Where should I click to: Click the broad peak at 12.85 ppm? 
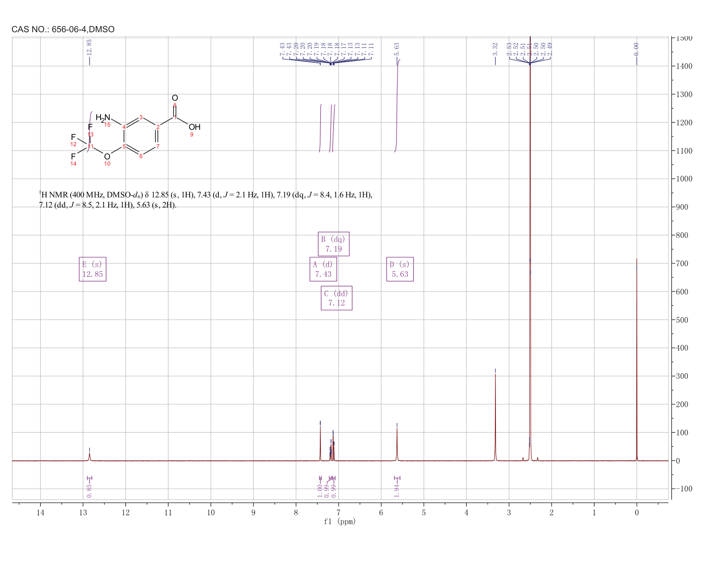[89, 457]
